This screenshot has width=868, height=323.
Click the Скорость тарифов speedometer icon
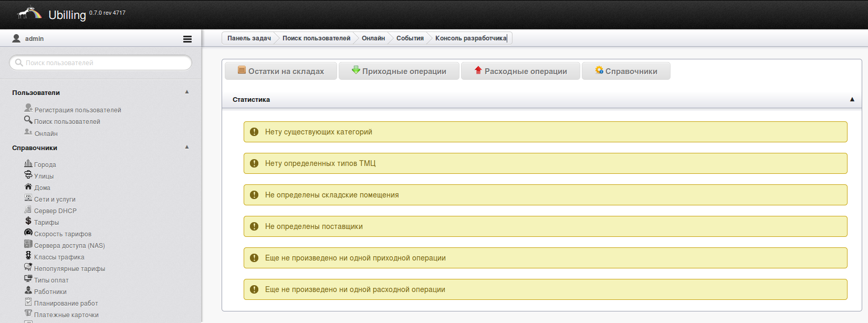click(x=28, y=233)
